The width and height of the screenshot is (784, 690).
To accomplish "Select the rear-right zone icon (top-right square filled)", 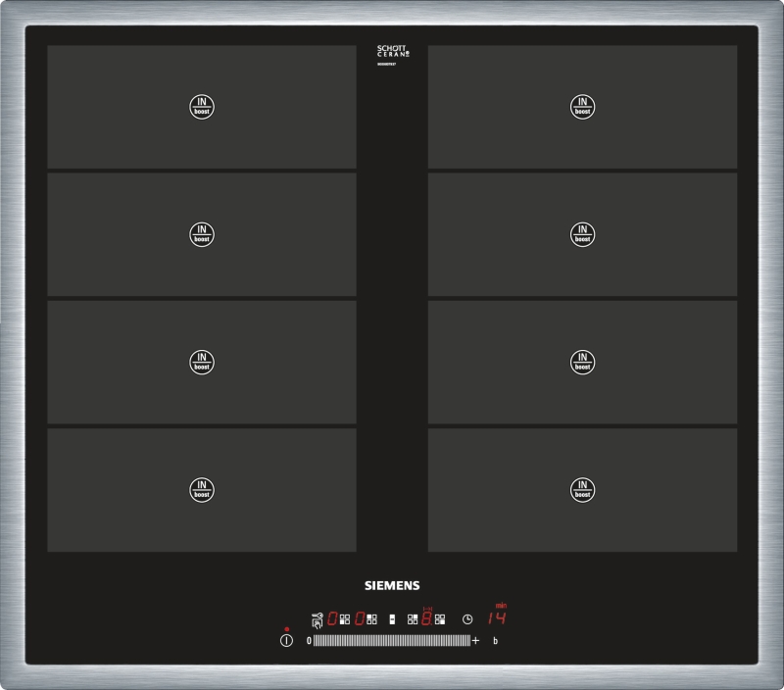I will (x=413, y=619).
